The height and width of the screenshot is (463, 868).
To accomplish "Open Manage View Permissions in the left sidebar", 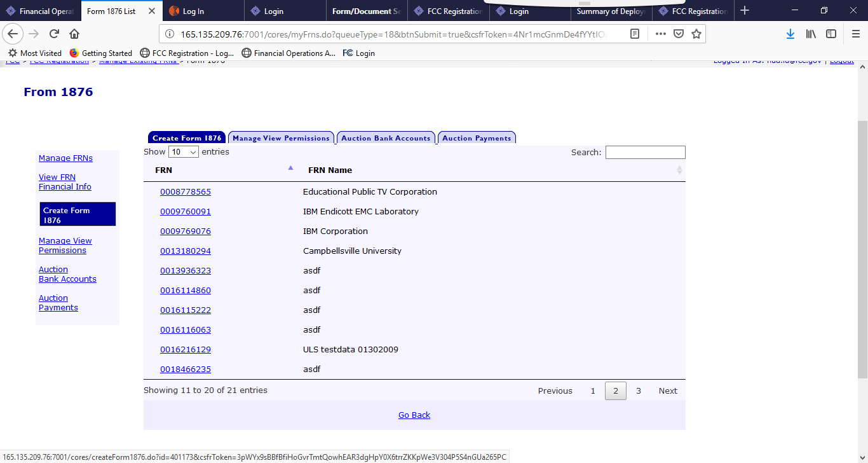I will tap(65, 245).
